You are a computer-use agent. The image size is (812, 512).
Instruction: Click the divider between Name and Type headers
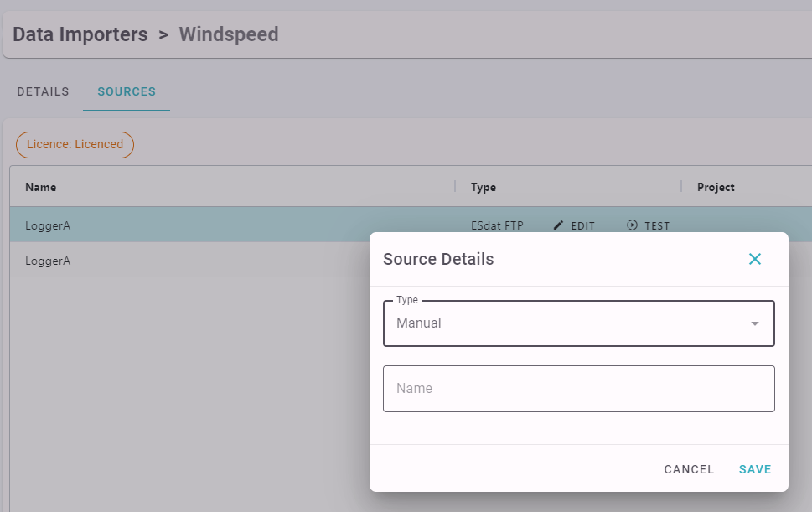tap(455, 186)
